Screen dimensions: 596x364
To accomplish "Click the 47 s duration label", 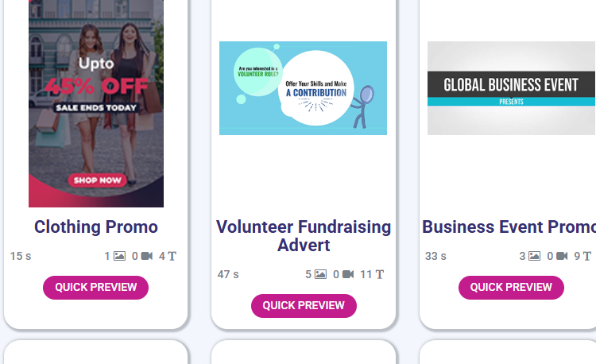I will tap(228, 274).
